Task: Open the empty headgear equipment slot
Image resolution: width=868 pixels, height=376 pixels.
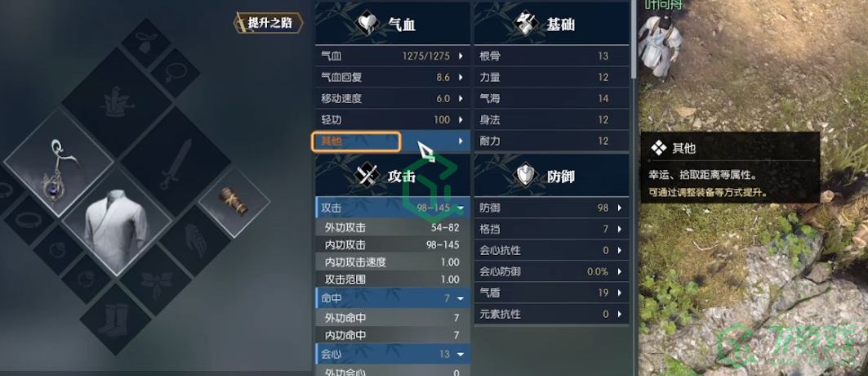Action: (116, 103)
